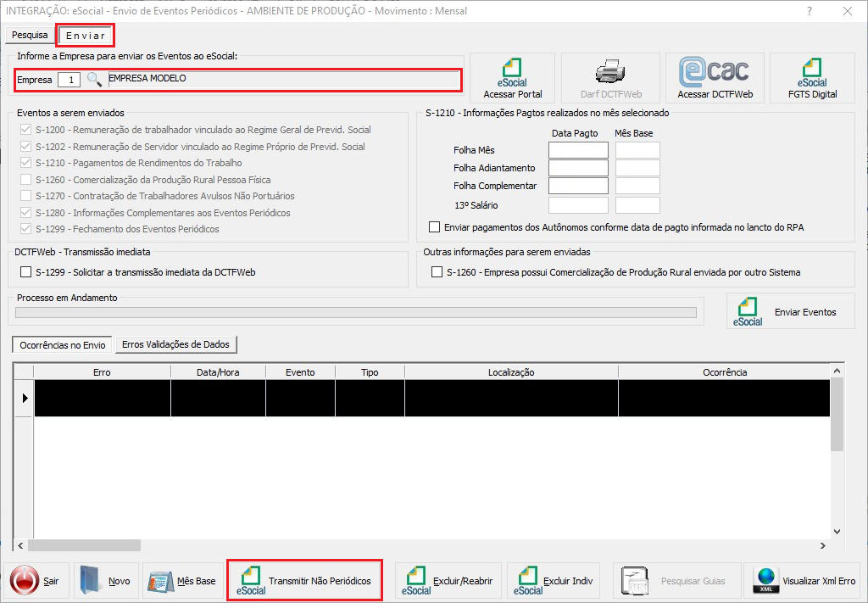Click Transmitir Não Periódicos
868x603 pixels.
[305, 581]
